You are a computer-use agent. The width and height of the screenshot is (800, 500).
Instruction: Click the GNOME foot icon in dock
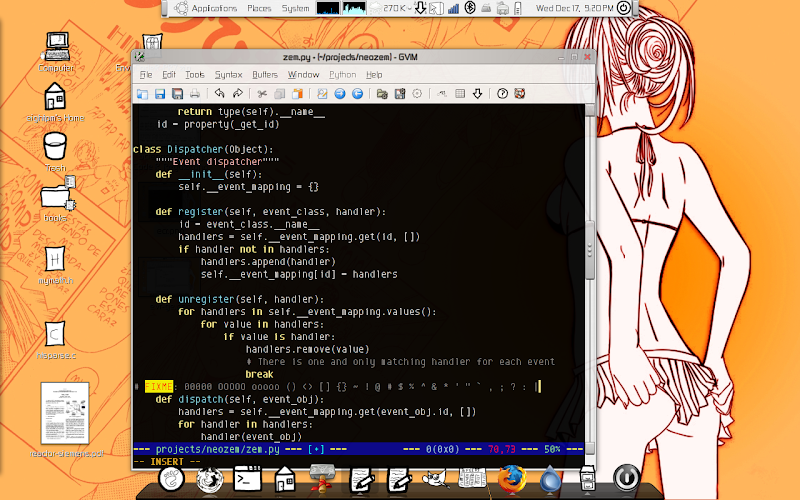click(x=171, y=479)
